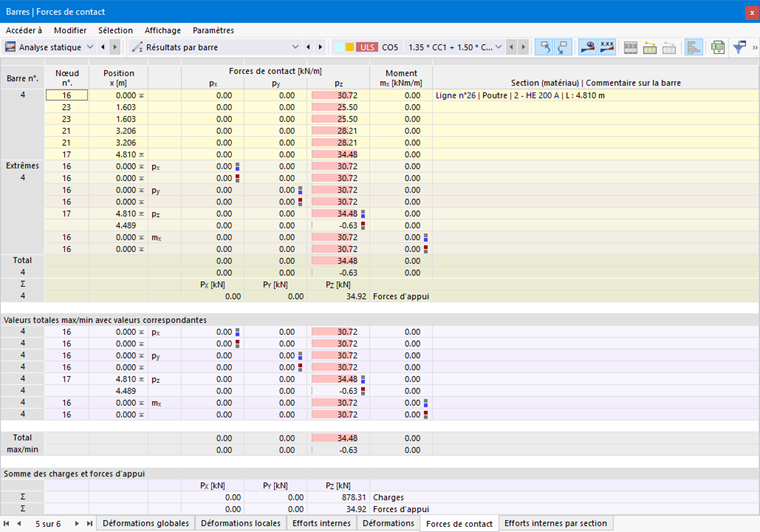The height and width of the screenshot is (532, 760).
Task: Toggle the x.xx values display icon
Action: 607,47
